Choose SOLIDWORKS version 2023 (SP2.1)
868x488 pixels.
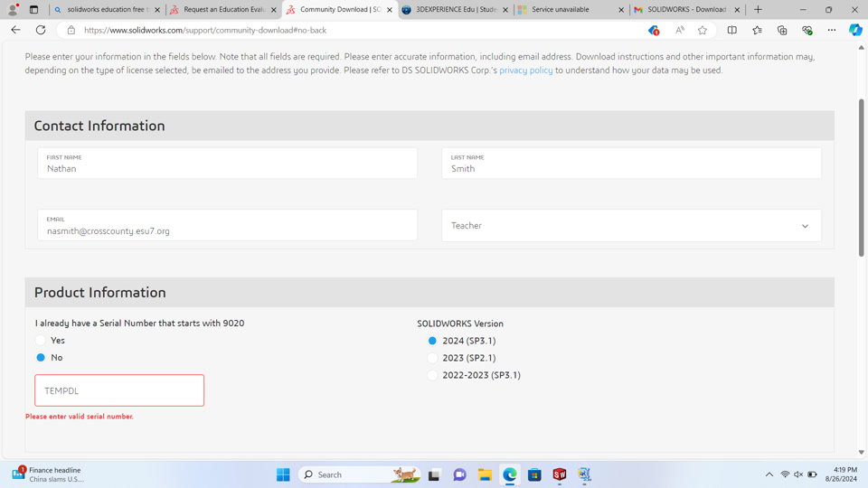click(x=432, y=358)
